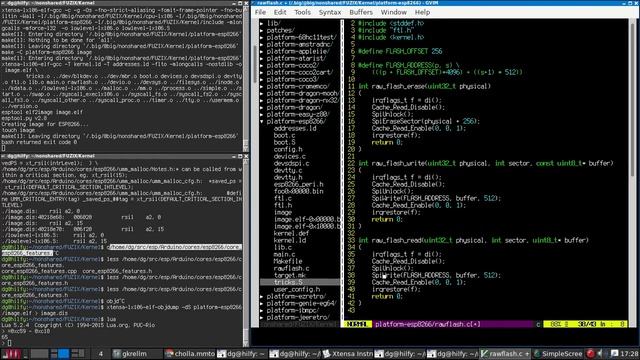Click the raw_flash_read function definition line

473,240
